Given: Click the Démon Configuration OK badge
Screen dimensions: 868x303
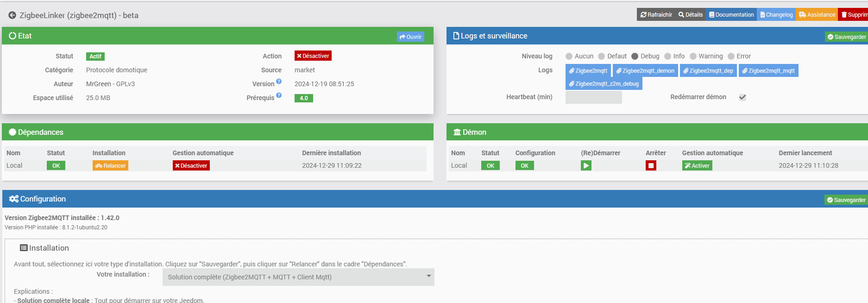Looking at the screenshot, I should coord(525,165).
